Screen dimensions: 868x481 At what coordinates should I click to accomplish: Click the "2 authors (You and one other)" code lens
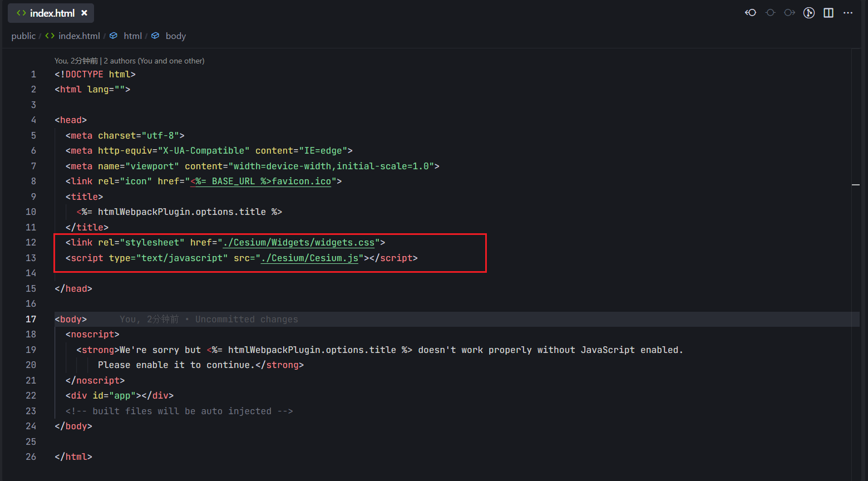154,61
